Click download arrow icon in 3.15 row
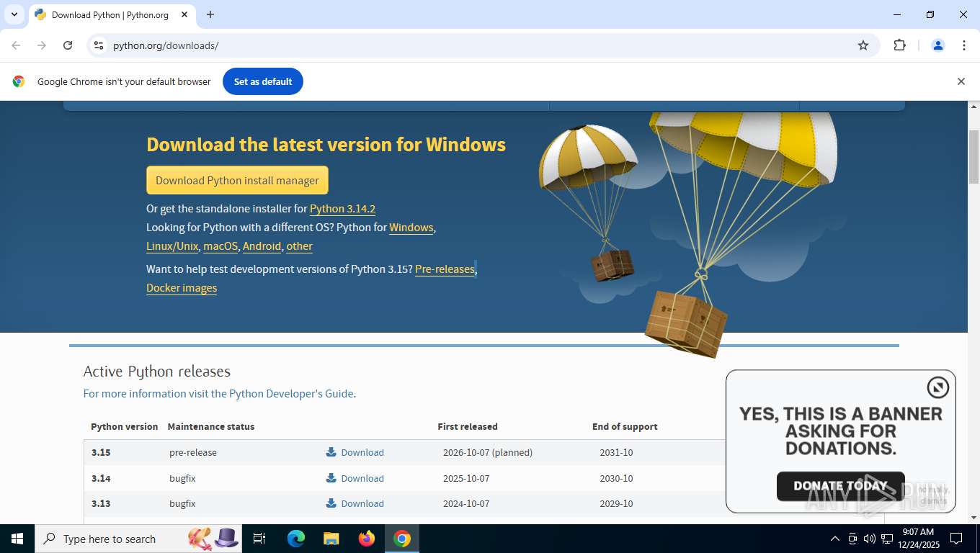The height and width of the screenshot is (553, 980). 331,452
